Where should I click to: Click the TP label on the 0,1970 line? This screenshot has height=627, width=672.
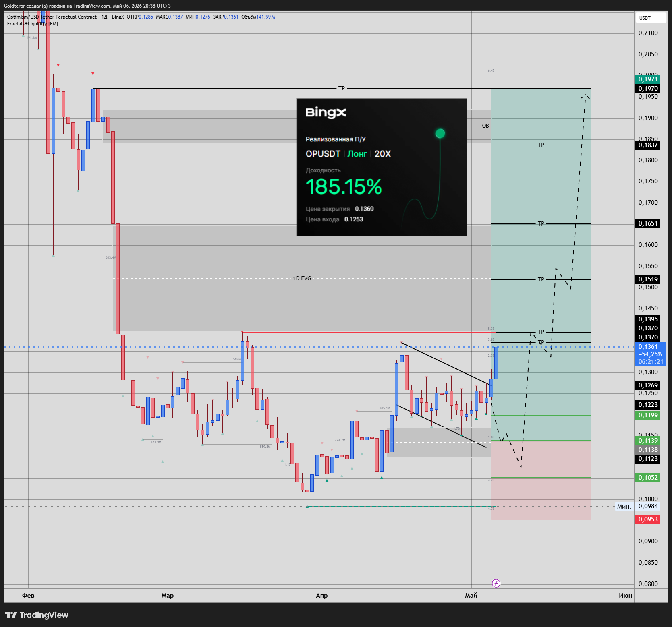pyautogui.click(x=342, y=88)
